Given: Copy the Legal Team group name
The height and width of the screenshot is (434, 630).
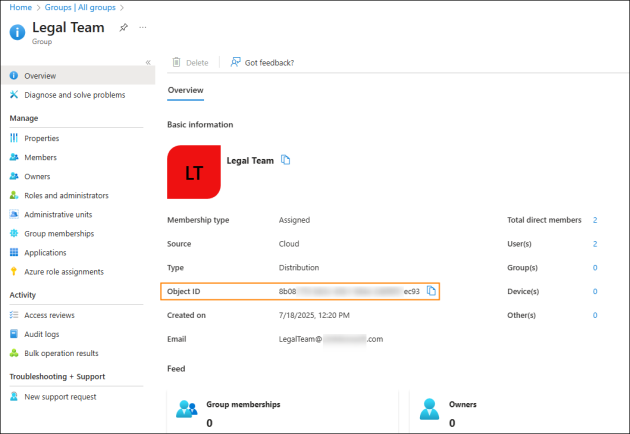Looking at the screenshot, I should pyautogui.click(x=286, y=160).
